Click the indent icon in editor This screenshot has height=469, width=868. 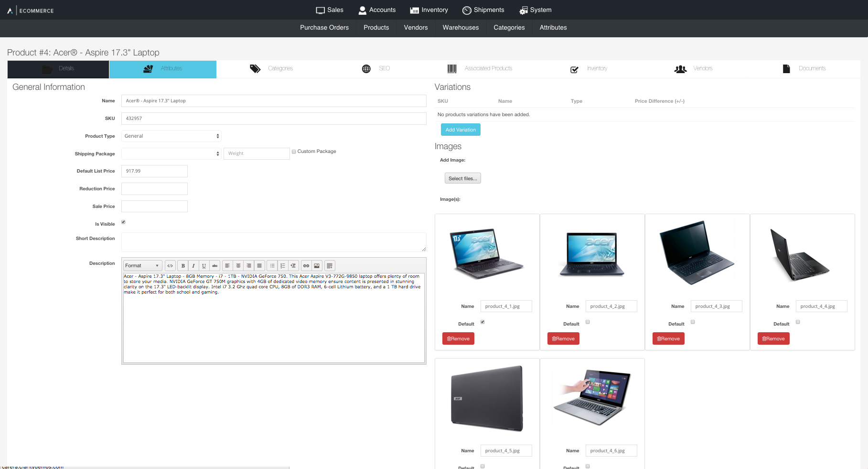point(293,266)
